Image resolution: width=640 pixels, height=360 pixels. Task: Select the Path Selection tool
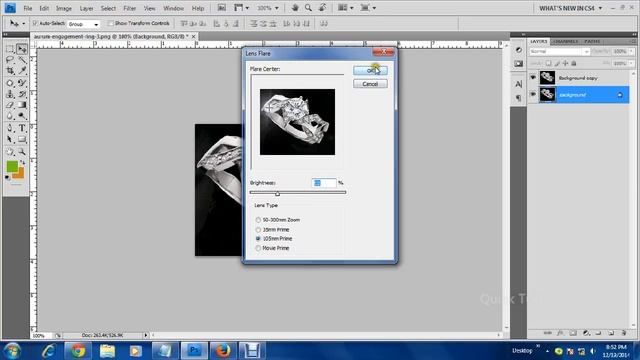(x=10, y=140)
